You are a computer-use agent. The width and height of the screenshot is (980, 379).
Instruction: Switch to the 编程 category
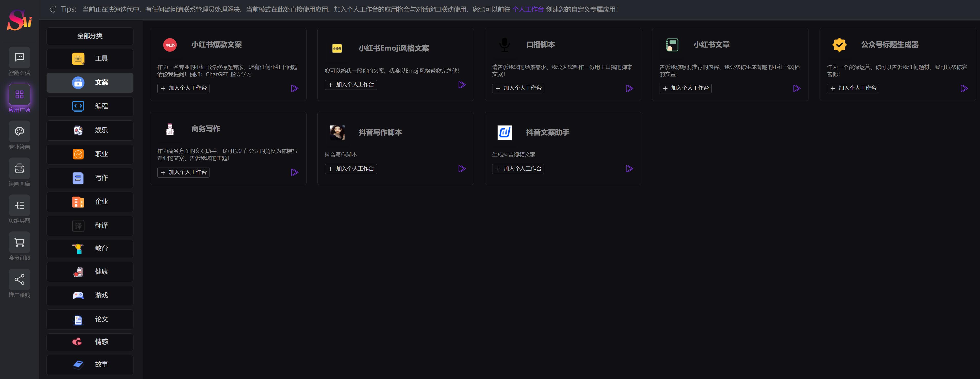coord(90,106)
